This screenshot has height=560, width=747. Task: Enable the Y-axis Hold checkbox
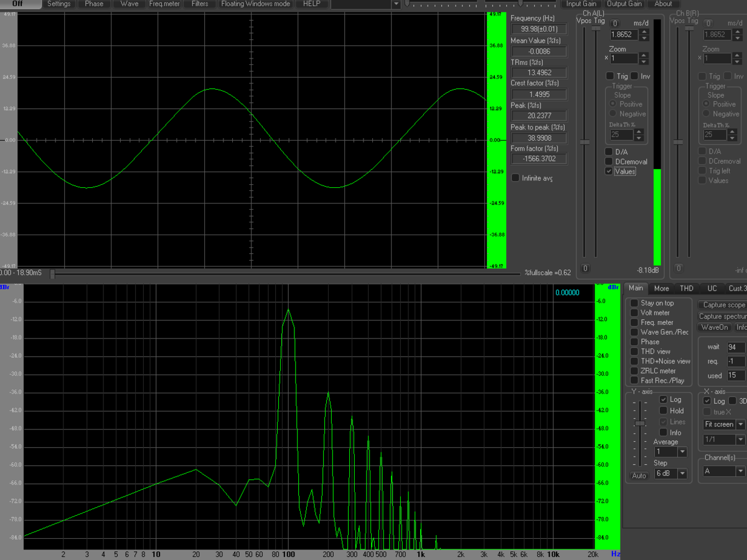point(664,411)
